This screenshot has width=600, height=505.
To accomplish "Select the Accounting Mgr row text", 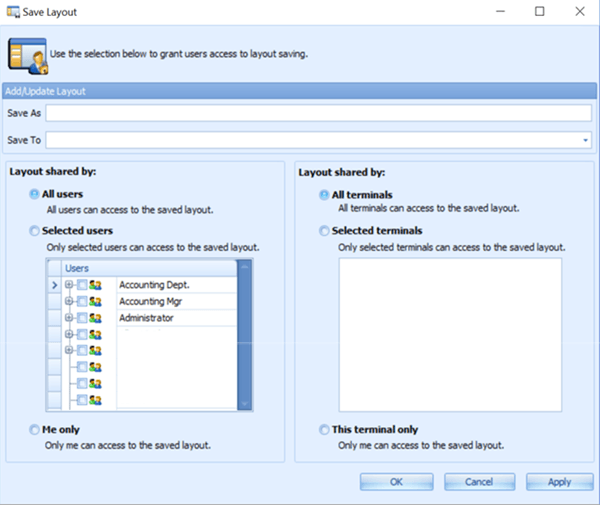I will pos(150,301).
